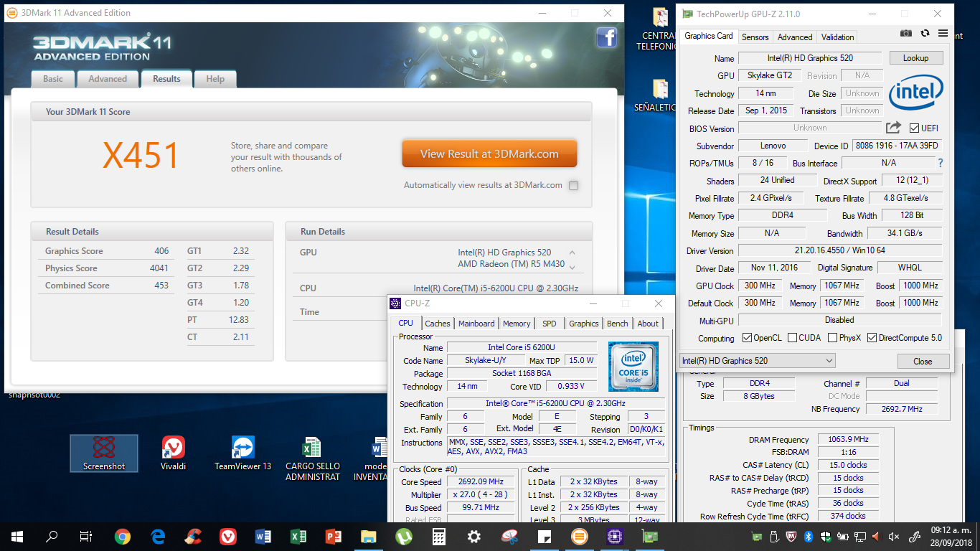Refresh GPU-Z readings with the refresh icon
The height and width of the screenshot is (551, 980).
pyautogui.click(x=925, y=34)
